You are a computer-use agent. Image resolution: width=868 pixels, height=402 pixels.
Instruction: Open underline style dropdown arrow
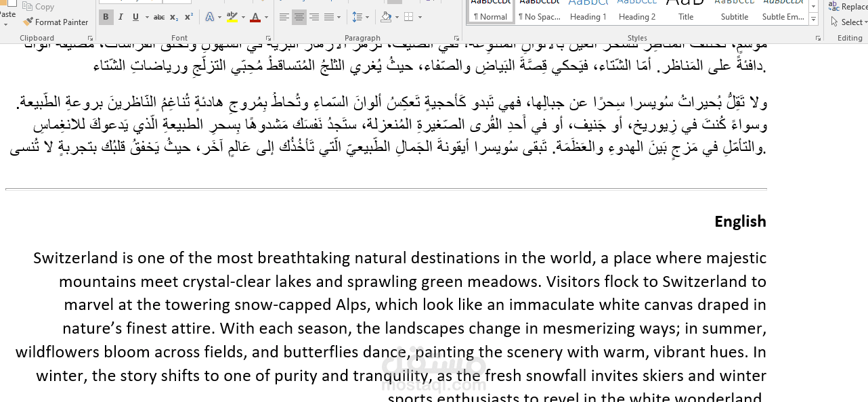tap(146, 17)
